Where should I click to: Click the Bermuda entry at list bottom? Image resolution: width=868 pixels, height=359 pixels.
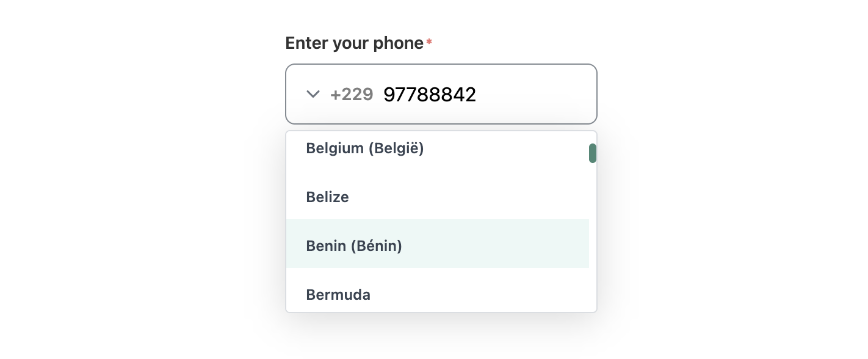[338, 295]
